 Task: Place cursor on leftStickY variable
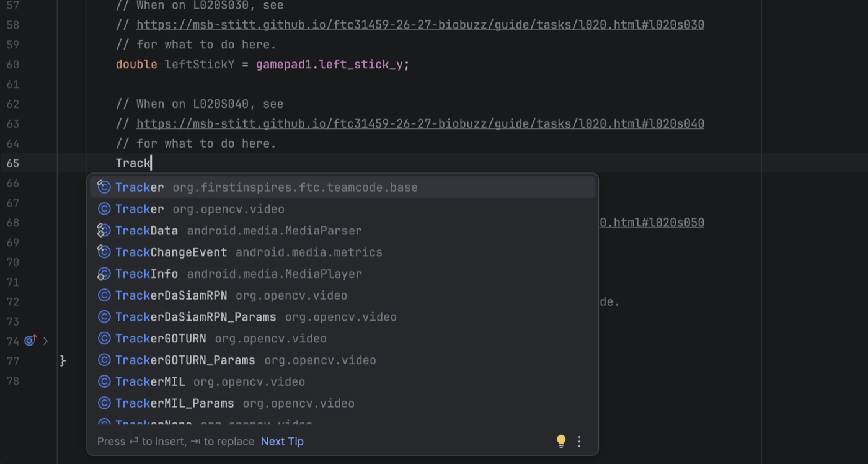click(200, 65)
